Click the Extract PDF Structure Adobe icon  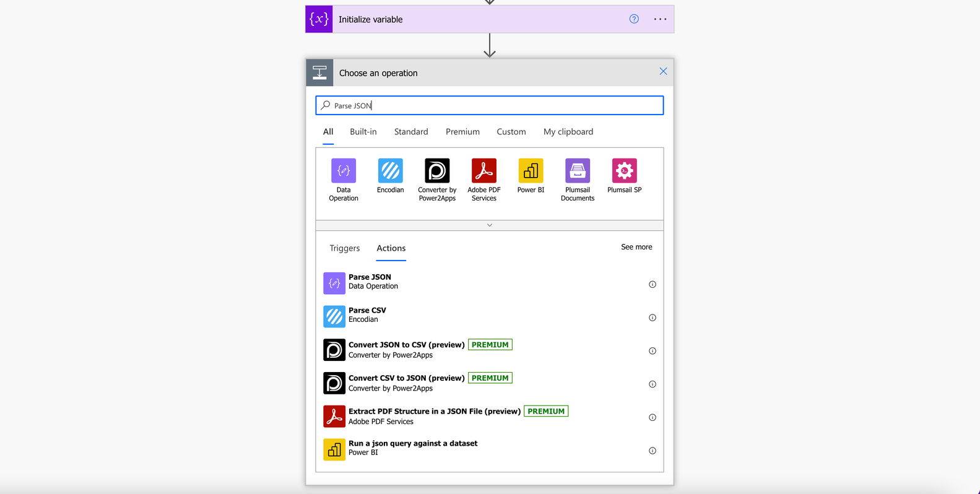tap(334, 417)
